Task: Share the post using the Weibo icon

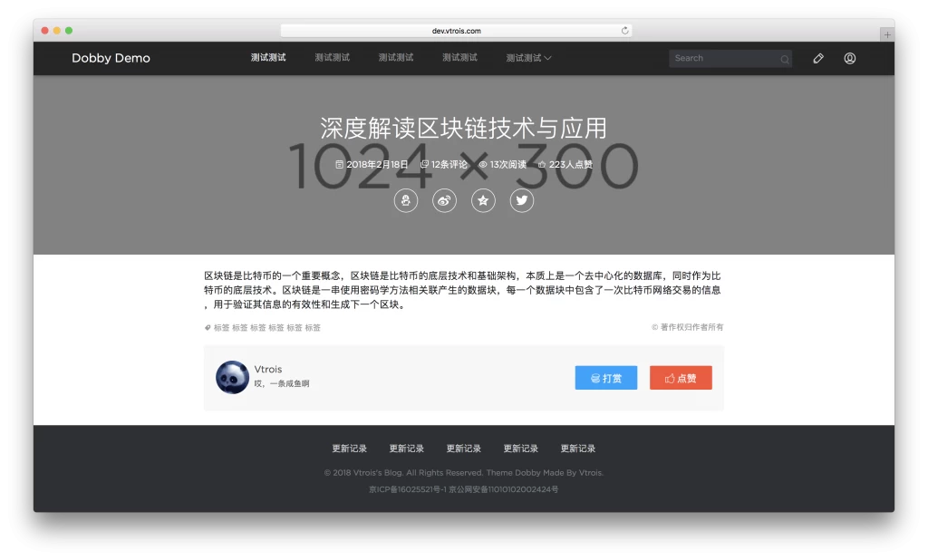Action: click(x=444, y=200)
